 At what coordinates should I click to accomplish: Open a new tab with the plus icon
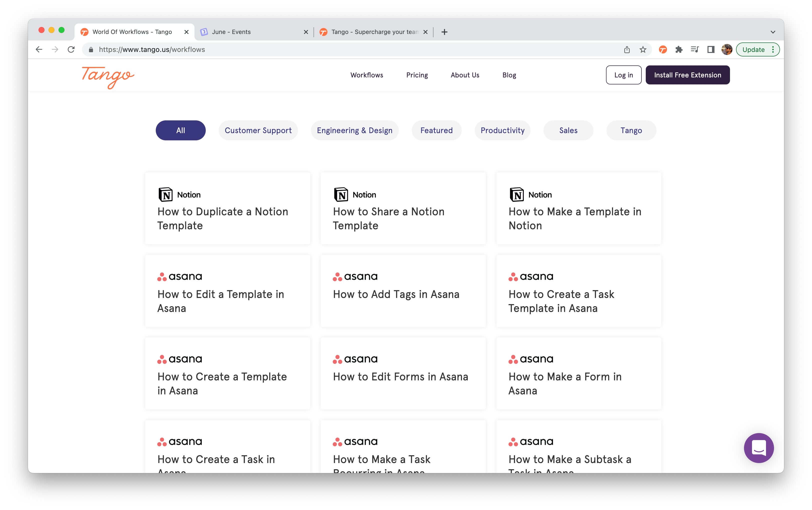coord(444,32)
